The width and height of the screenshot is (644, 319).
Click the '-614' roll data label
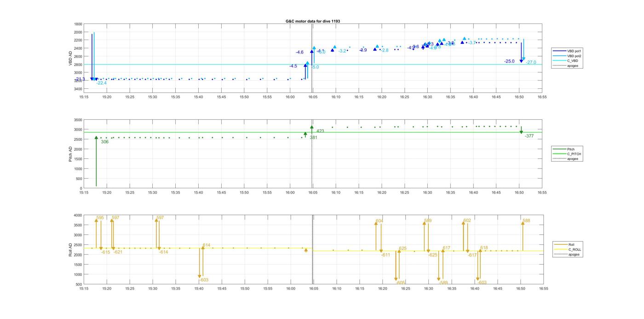point(163,252)
